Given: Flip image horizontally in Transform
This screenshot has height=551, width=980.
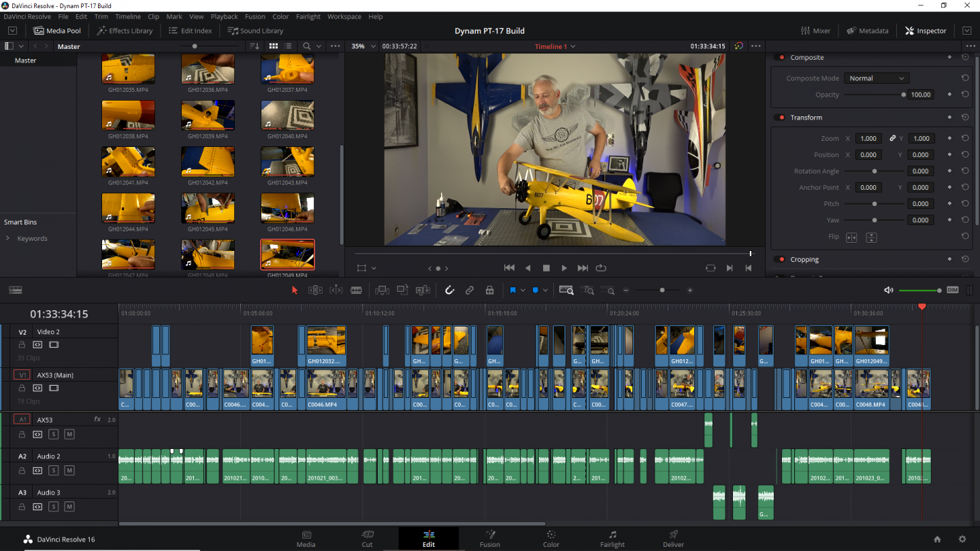Looking at the screenshot, I should point(851,237).
